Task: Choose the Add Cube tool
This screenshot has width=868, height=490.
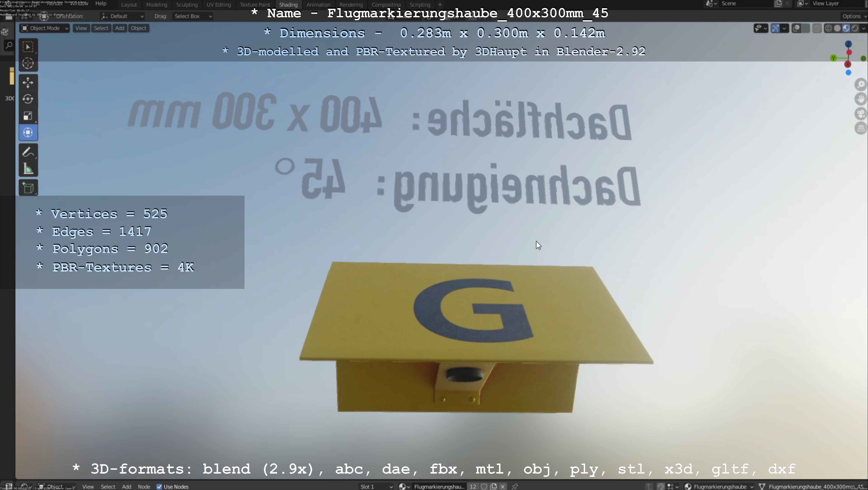Action: coord(28,188)
